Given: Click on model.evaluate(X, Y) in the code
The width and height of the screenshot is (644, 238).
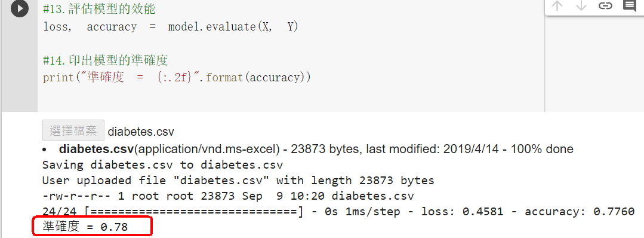Looking at the screenshot, I should point(233,27).
